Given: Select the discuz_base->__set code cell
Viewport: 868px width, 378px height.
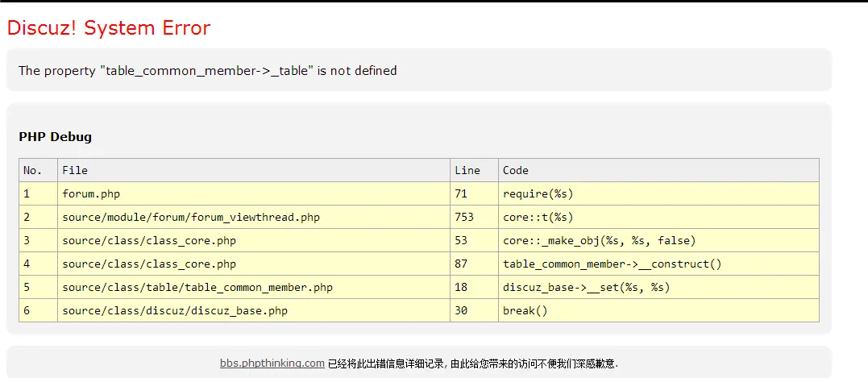Looking at the screenshot, I should [658, 287].
